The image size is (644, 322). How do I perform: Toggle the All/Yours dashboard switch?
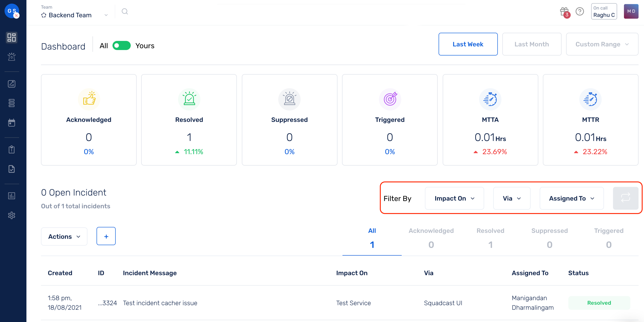(121, 46)
